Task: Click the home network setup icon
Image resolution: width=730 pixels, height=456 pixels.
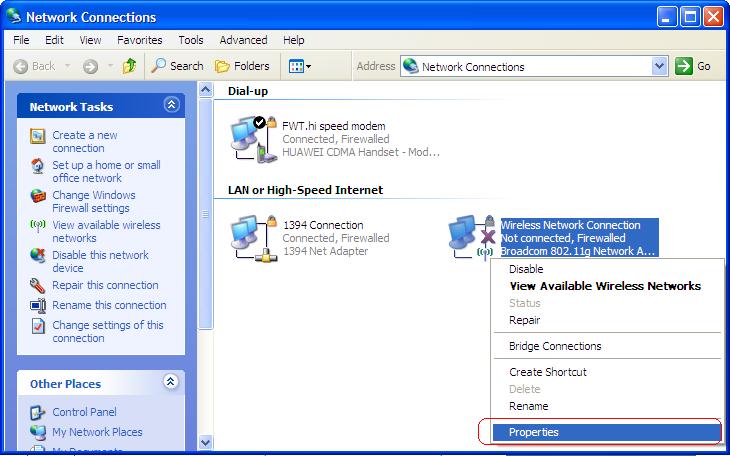Action: pos(38,166)
